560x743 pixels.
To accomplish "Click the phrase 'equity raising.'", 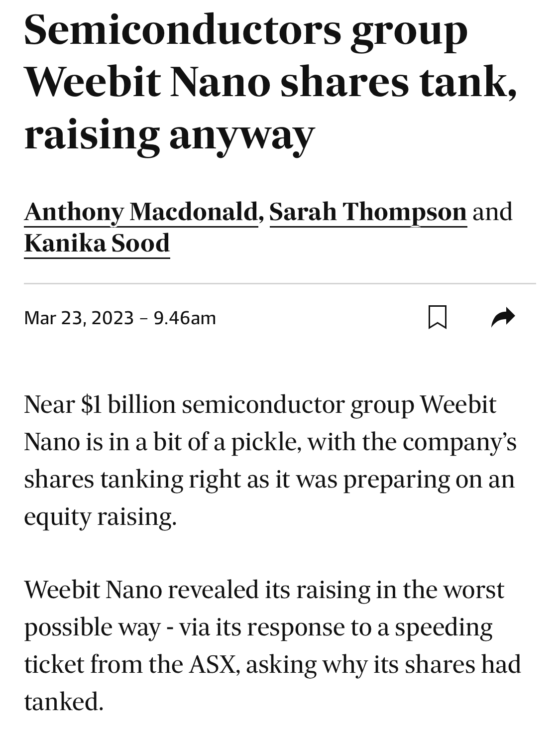I will (x=100, y=516).
